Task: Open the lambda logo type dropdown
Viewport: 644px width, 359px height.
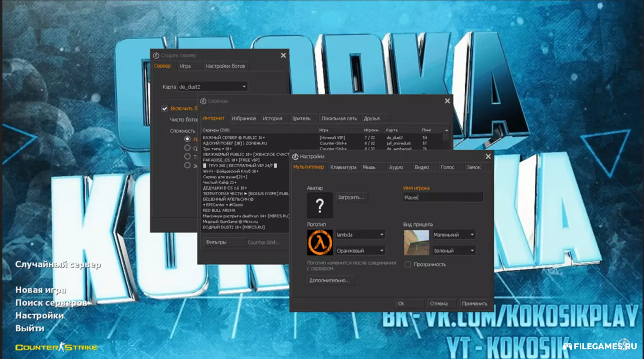Action: point(360,235)
